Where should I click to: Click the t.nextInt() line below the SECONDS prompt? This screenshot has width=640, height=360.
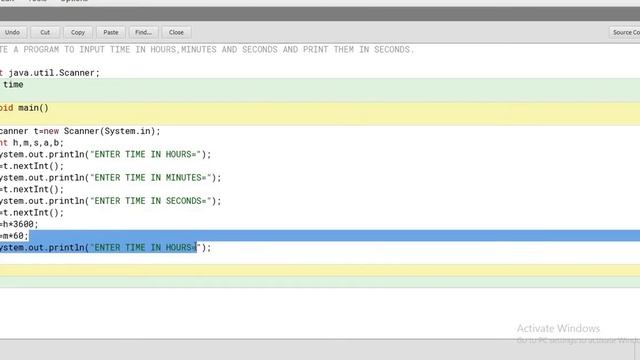(x=32, y=213)
